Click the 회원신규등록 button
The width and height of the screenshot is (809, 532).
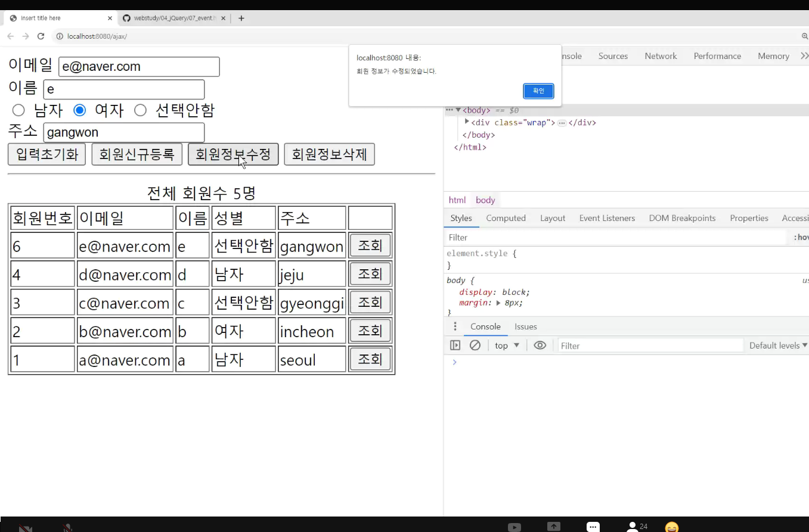[137, 154]
